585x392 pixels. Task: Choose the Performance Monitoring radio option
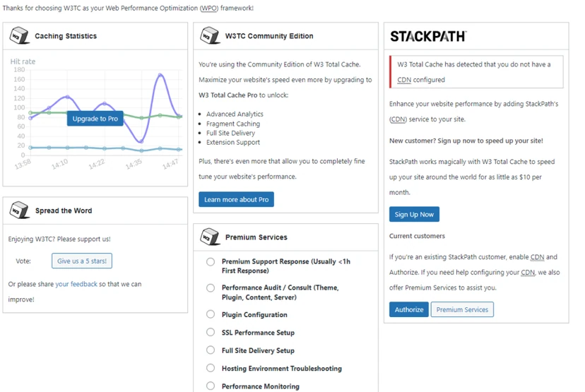tap(211, 386)
